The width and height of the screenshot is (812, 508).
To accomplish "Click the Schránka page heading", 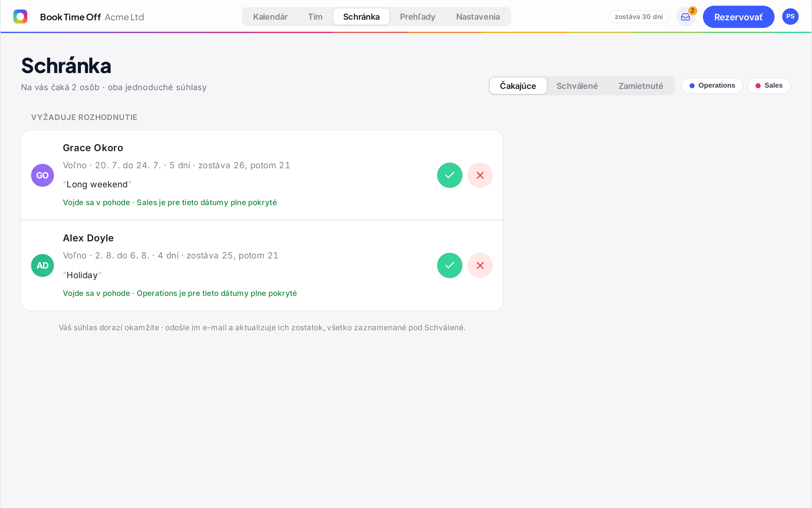I will click(66, 65).
